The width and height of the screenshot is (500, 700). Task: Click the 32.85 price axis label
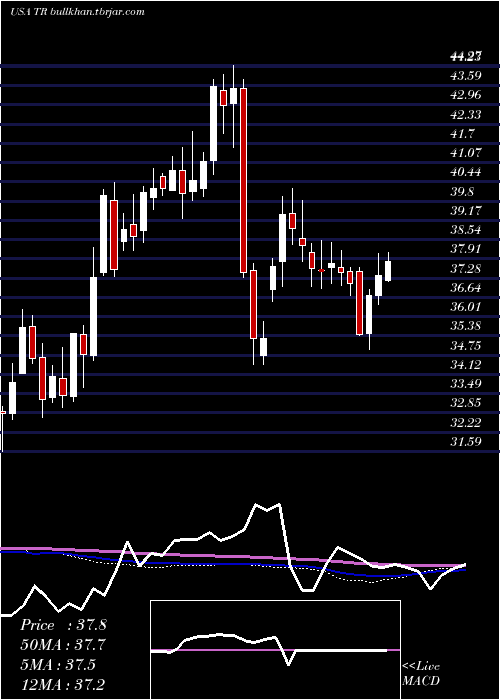(466, 403)
